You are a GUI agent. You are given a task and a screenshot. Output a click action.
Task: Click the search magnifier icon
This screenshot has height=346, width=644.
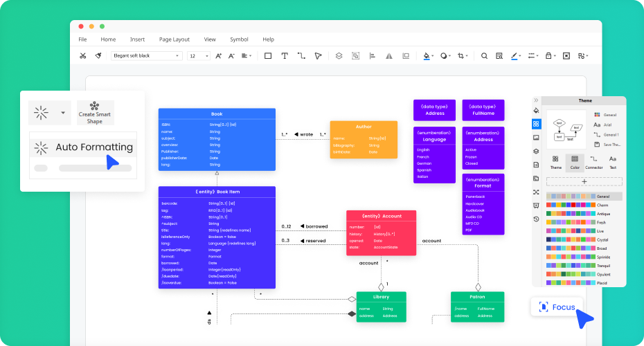484,55
